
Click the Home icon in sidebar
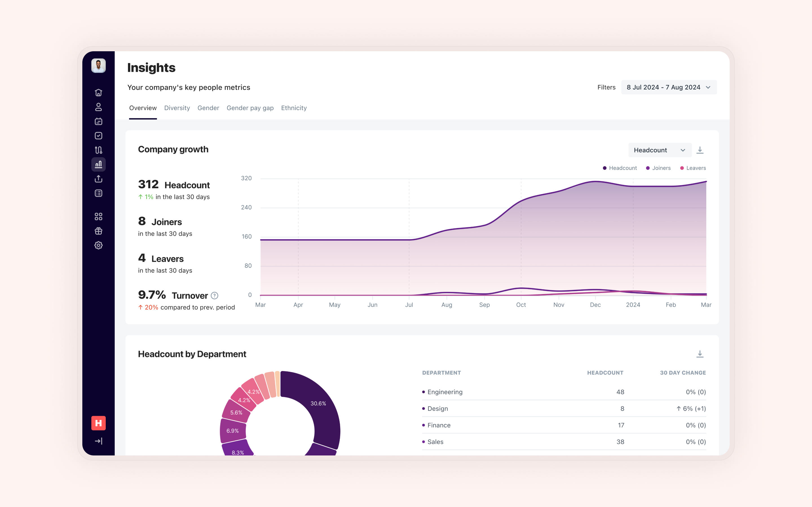pos(98,93)
